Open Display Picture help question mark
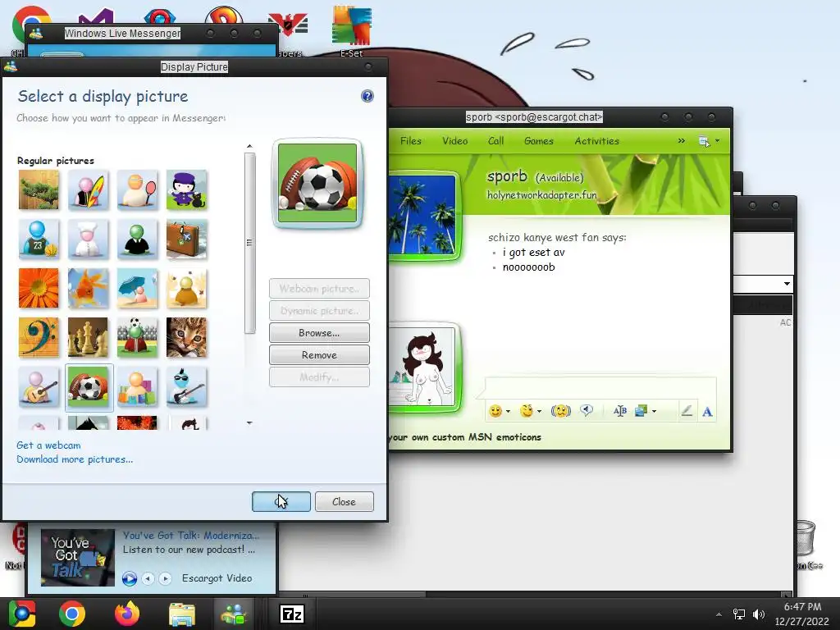This screenshot has width=840, height=630. point(367,96)
